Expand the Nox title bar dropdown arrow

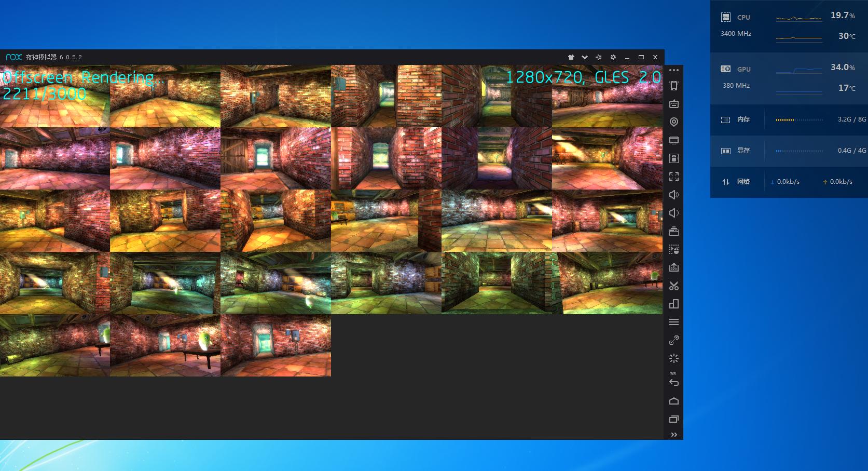585,57
